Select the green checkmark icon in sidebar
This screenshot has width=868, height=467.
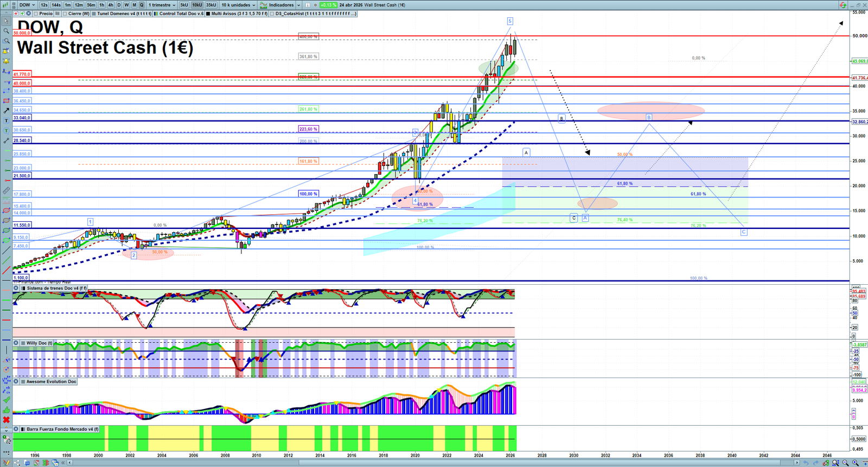tap(7, 400)
